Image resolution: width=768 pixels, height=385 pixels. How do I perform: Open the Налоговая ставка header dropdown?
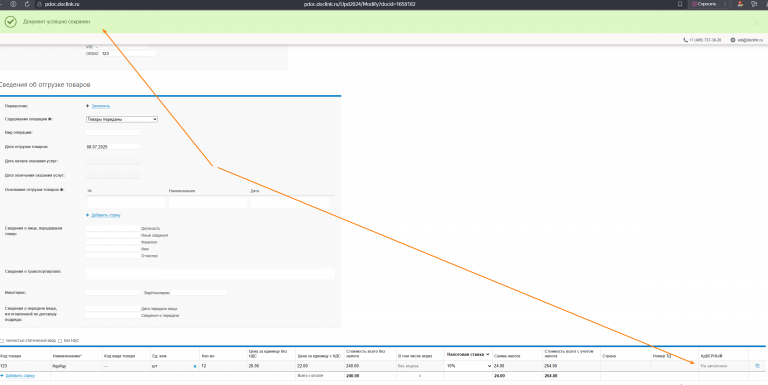click(x=468, y=354)
